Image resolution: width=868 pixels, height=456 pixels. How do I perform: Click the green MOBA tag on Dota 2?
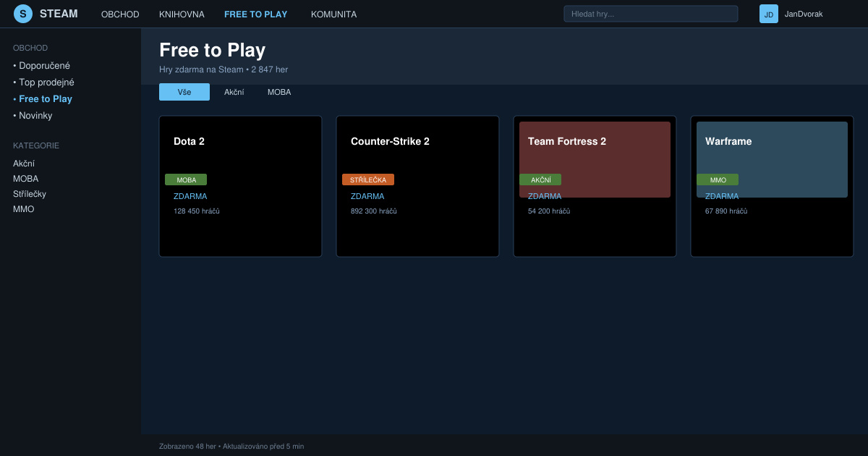point(186,180)
